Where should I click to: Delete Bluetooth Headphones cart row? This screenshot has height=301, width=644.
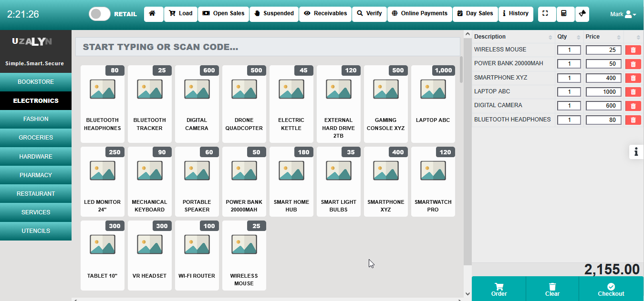tap(633, 120)
